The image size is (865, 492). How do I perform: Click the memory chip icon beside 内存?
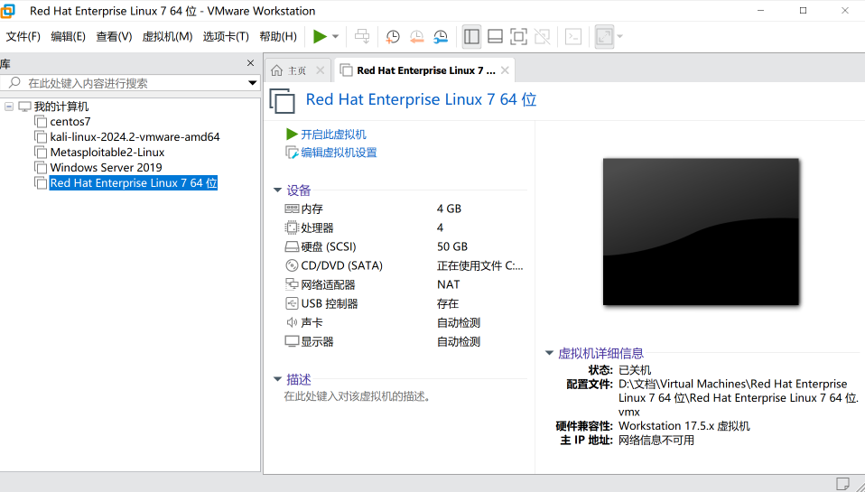[x=291, y=208]
